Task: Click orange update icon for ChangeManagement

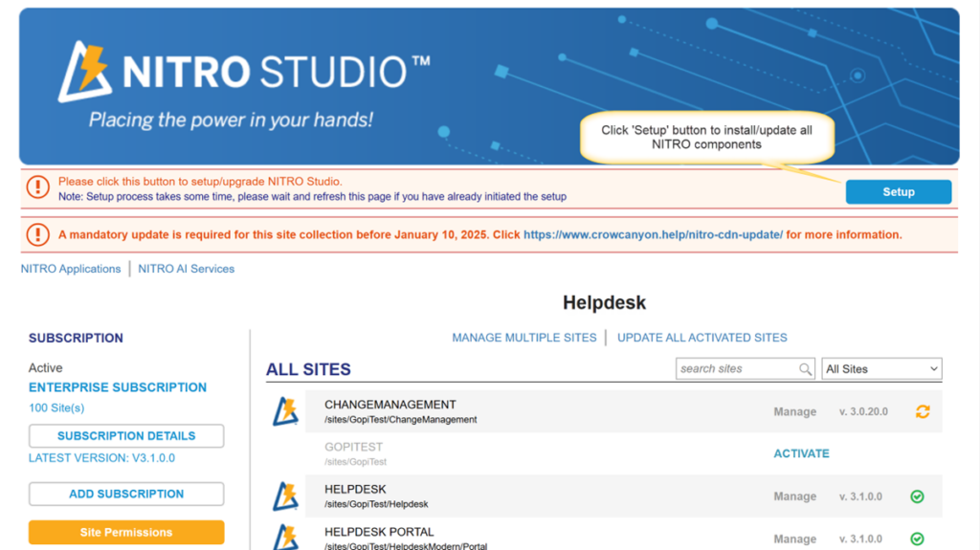Action: click(923, 411)
